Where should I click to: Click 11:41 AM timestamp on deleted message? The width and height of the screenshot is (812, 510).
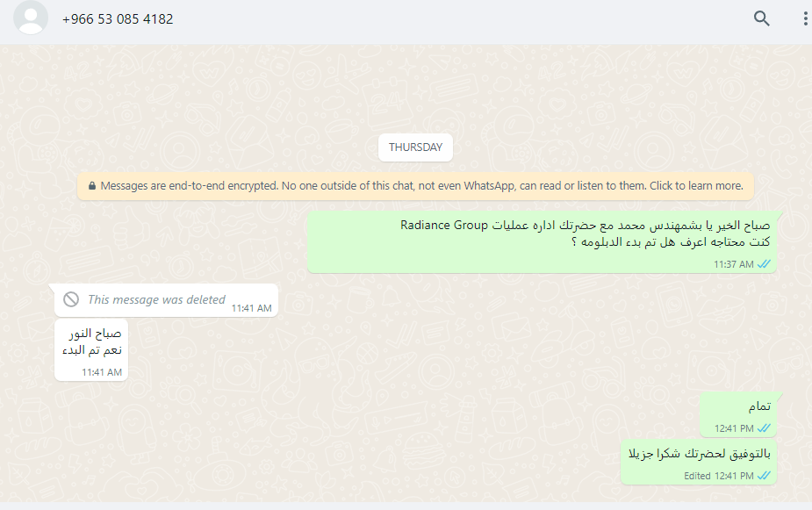pyautogui.click(x=251, y=308)
